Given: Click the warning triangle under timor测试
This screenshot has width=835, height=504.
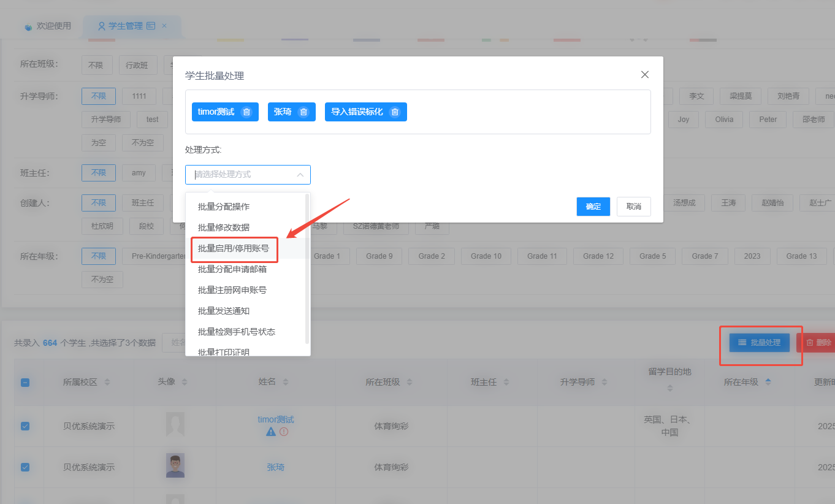Looking at the screenshot, I should [271, 432].
